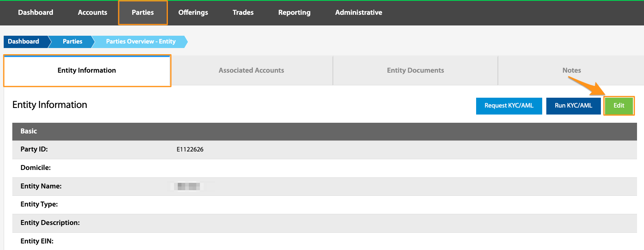The image size is (644, 250).
Task: Open the Reporting menu
Action: (x=294, y=12)
